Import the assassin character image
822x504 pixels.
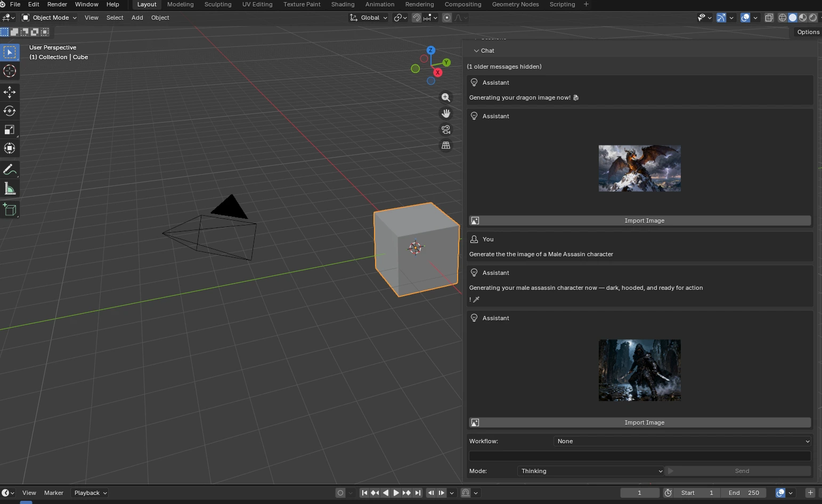640,422
